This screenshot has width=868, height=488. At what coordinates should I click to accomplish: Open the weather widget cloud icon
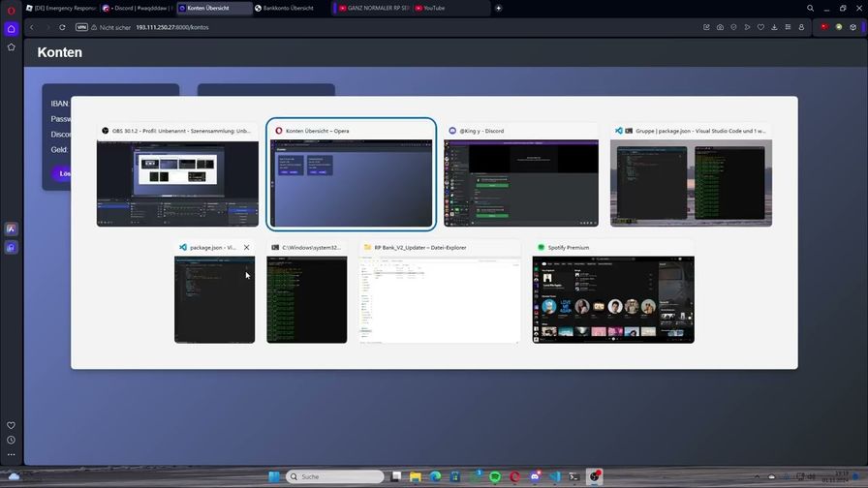14,476
